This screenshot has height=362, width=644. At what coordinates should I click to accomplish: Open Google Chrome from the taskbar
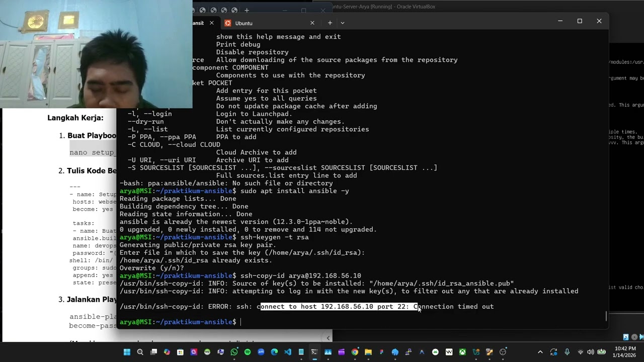(355, 352)
